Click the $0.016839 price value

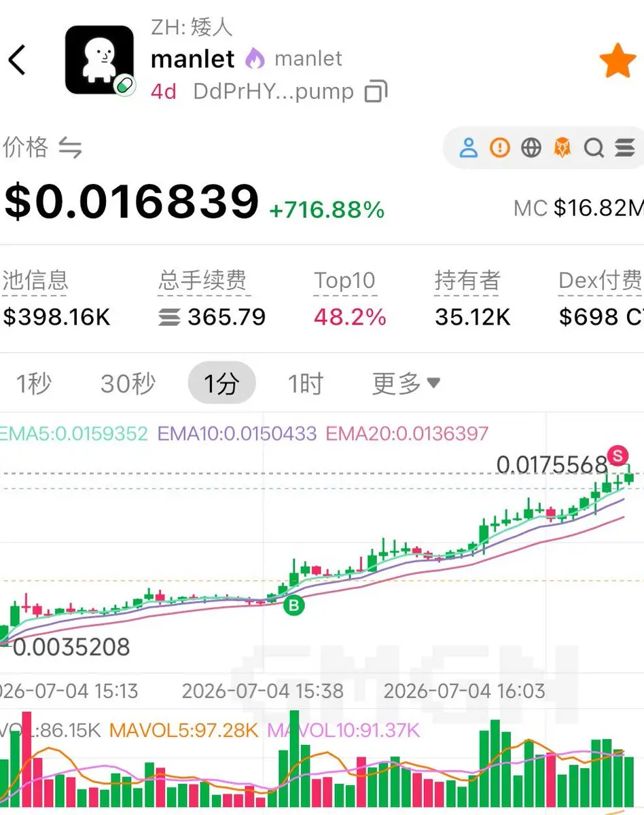(132, 202)
